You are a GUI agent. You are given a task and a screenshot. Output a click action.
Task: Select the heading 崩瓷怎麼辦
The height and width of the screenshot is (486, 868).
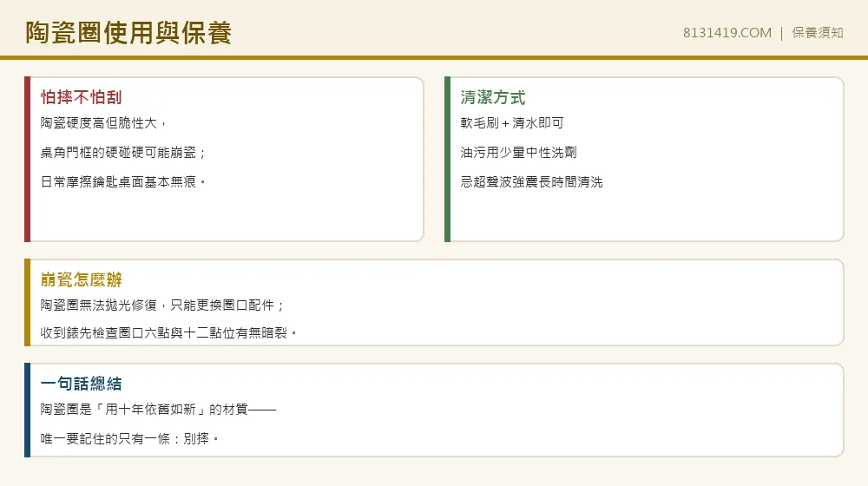(x=81, y=279)
